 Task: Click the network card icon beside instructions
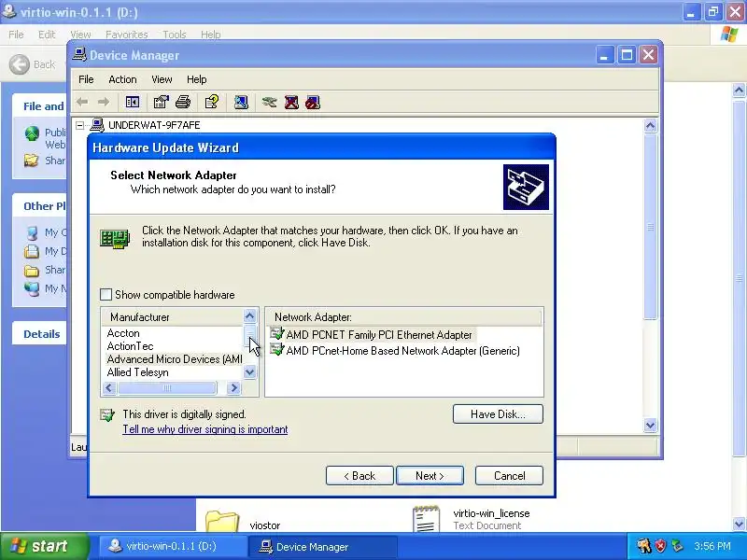tap(115, 238)
